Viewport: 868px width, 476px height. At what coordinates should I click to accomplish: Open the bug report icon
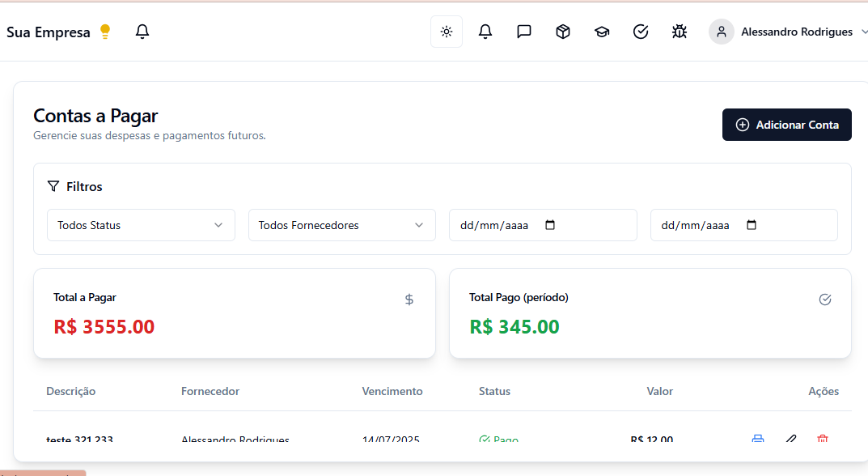tap(680, 32)
